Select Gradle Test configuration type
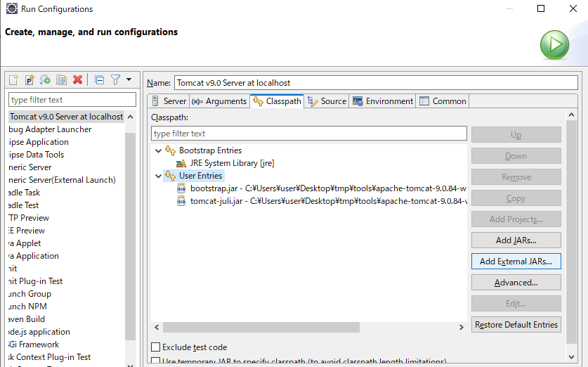This screenshot has width=588, height=367. [23, 205]
